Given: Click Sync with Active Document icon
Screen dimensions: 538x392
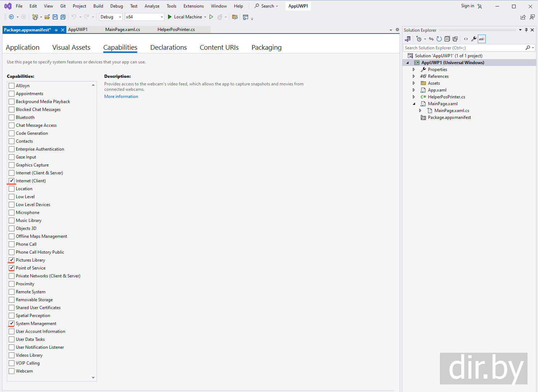Looking at the screenshot, I should tap(431, 39).
